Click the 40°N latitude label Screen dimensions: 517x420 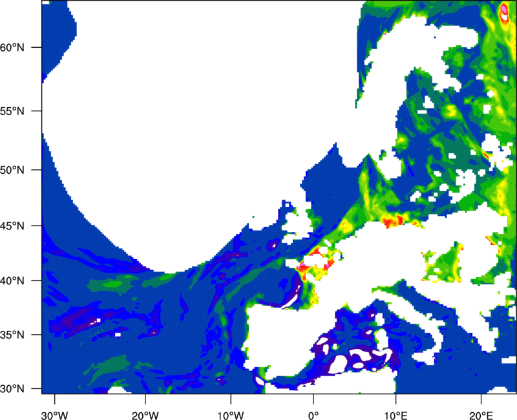click(x=12, y=281)
